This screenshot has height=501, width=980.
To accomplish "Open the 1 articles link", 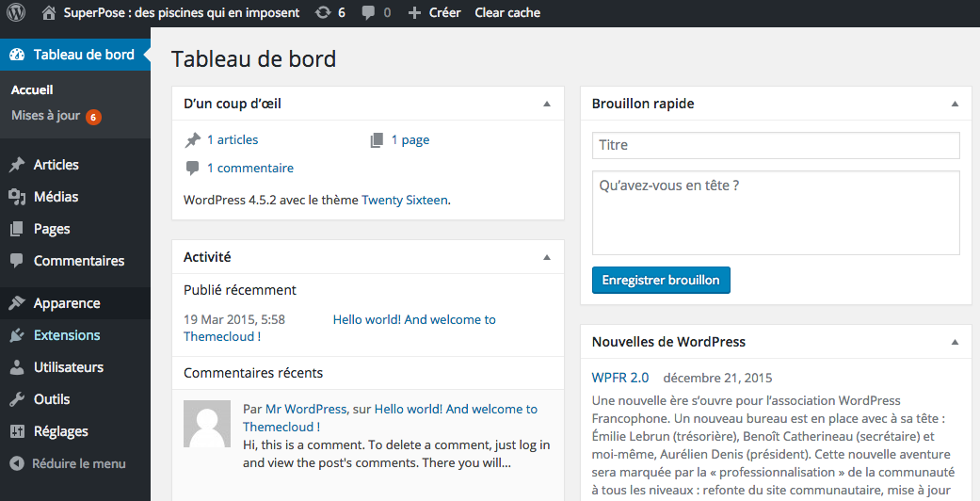I will coord(233,140).
